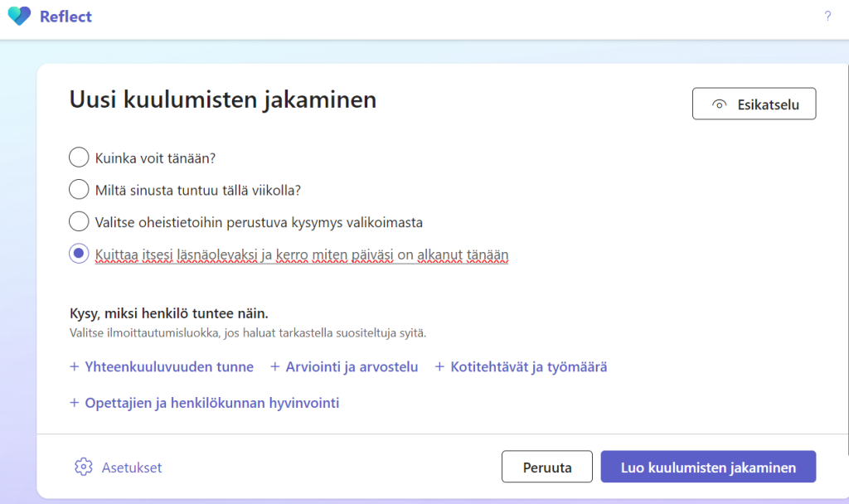
Task: Expand Opettajien ja henkilökunnan hyvinvointi category
Action: pos(211,403)
